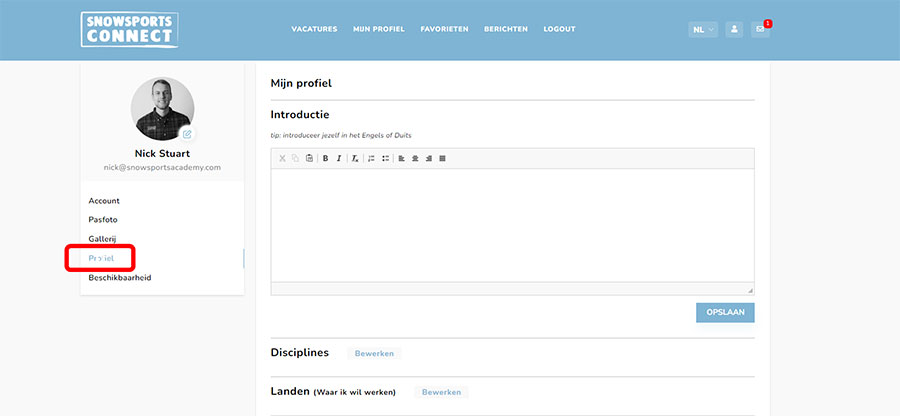Center align the introduction text
This screenshot has height=416, width=900.
(x=415, y=158)
